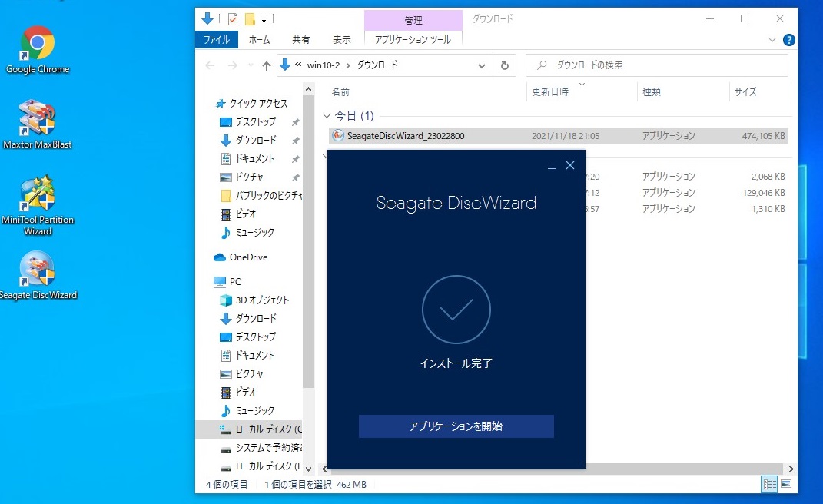Select the Maxtor MaxBlast desktop icon
Screen dimensions: 823x504
tap(37, 124)
